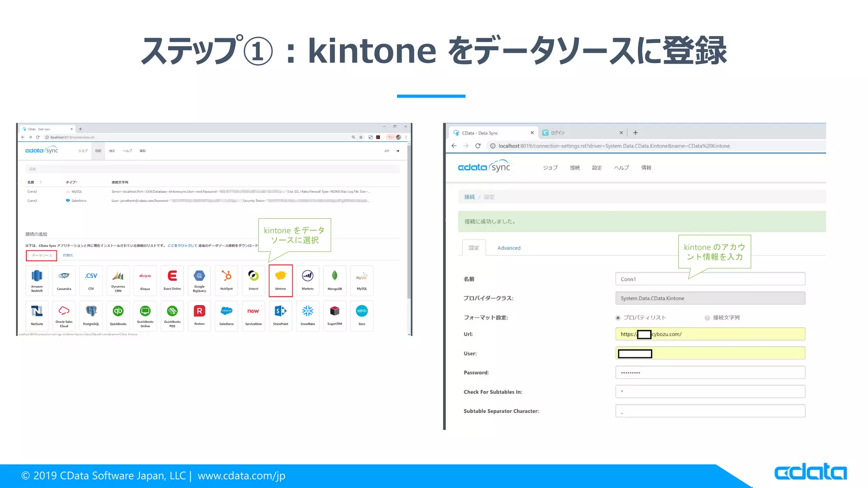Go back in the right browser window

coord(454,146)
